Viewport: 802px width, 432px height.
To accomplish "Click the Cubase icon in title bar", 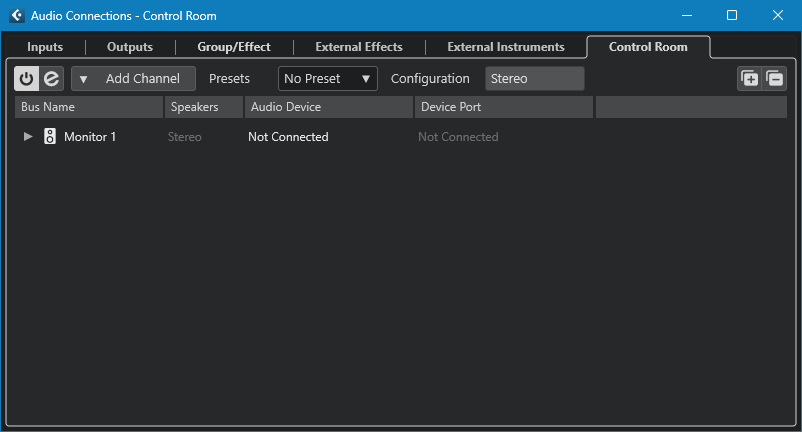I will pyautogui.click(x=16, y=16).
